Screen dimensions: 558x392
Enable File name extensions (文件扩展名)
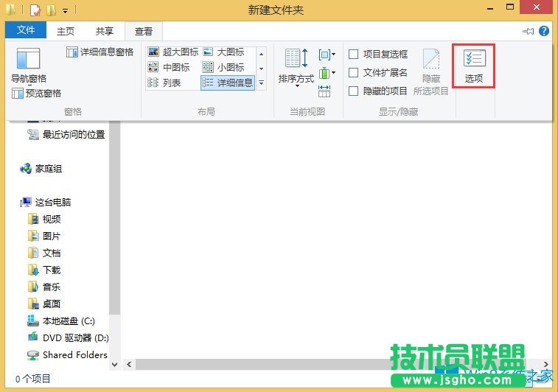tap(377, 72)
